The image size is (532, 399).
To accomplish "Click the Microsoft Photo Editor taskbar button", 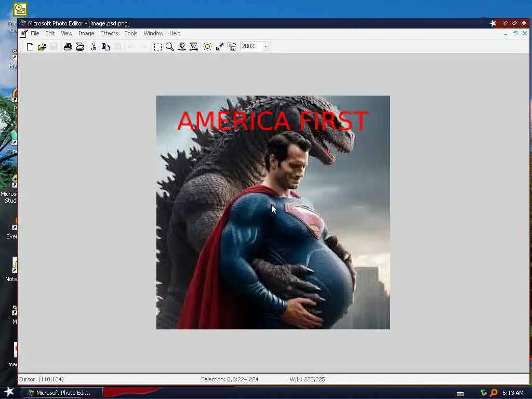I will point(62,393).
